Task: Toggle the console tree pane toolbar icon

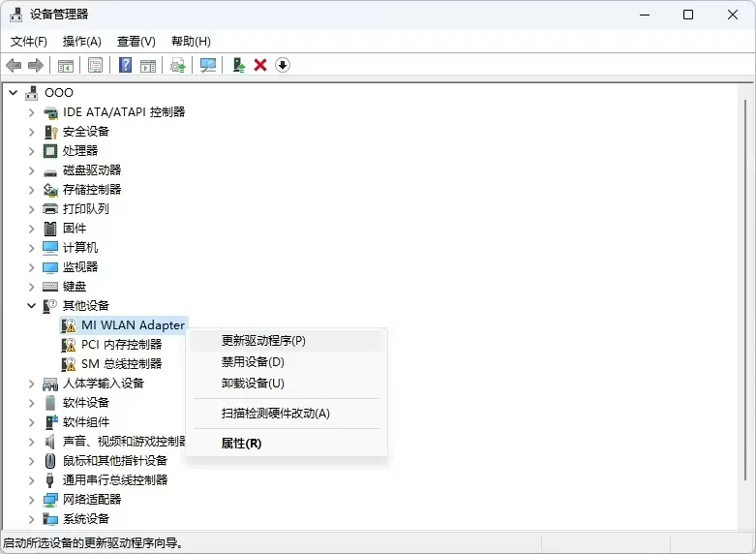Action: tap(66, 66)
